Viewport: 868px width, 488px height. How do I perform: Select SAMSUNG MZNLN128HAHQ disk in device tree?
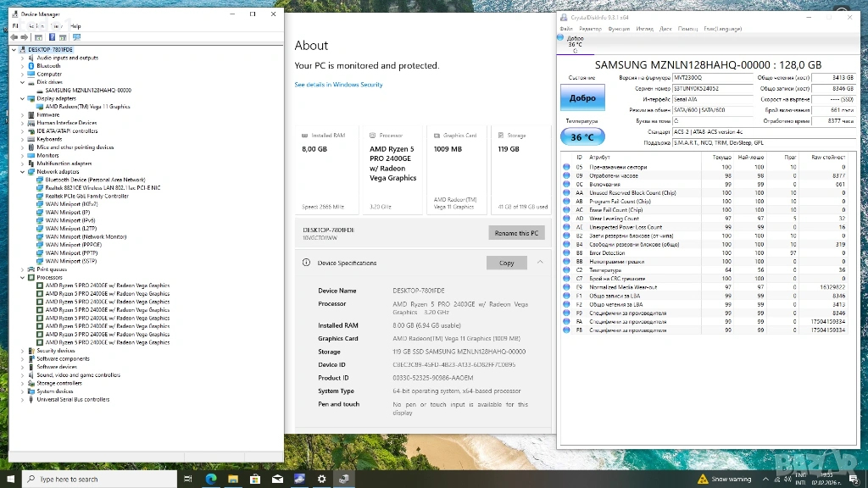(87, 90)
